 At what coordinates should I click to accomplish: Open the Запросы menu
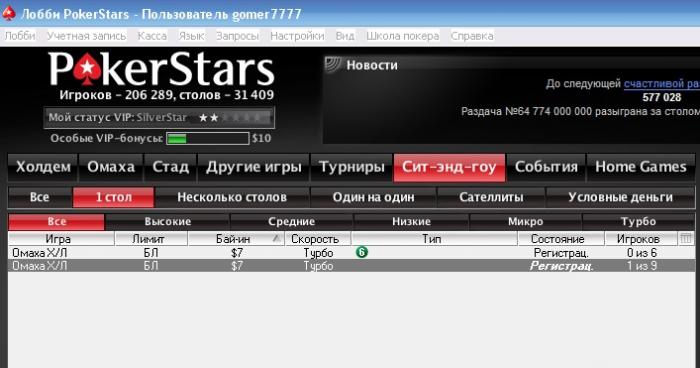(237, 36)
